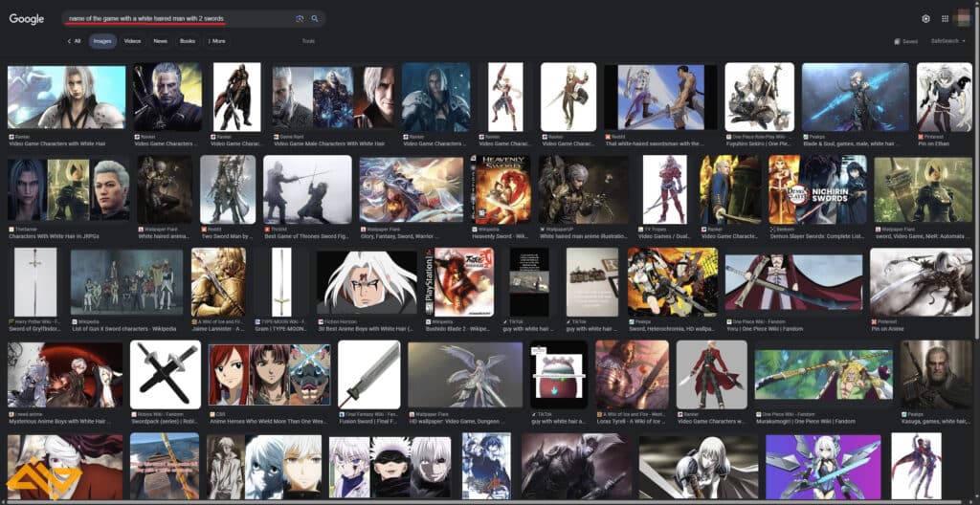This screenshot has height=505, width=980.
Task: Open the 'Gram | TYPE-MOON' wiki result
Action: pyautogui.click(x=281, y=329)
